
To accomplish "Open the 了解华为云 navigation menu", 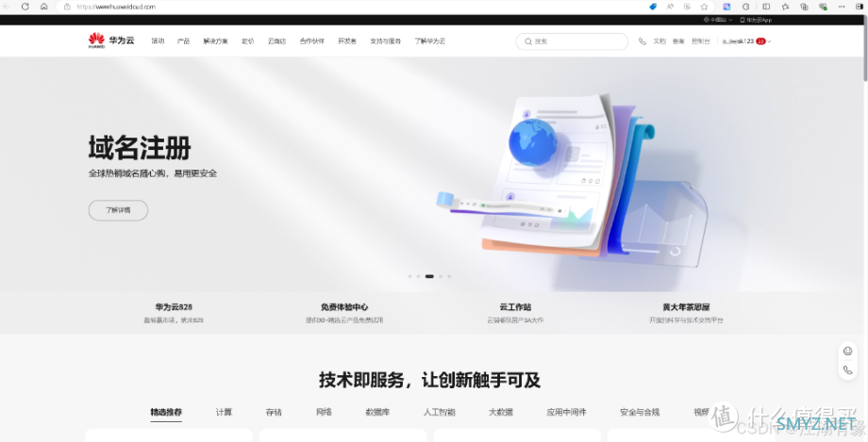I will click(429, 41).
